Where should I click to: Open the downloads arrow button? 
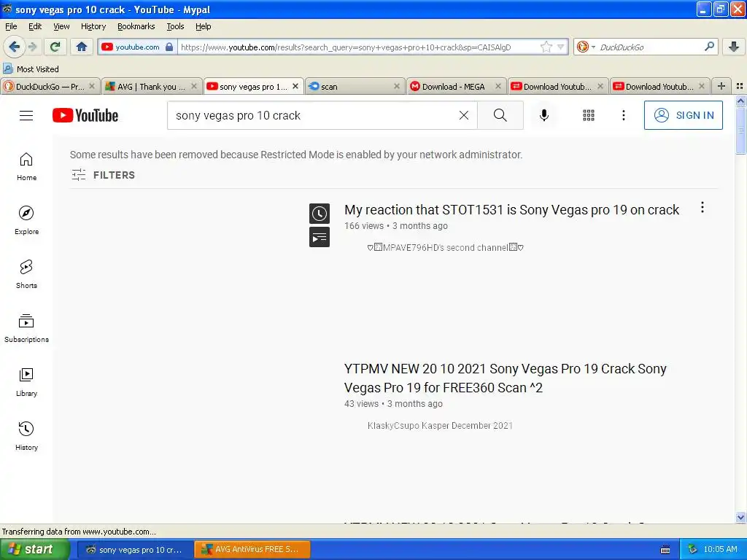[x=734, y=47]
